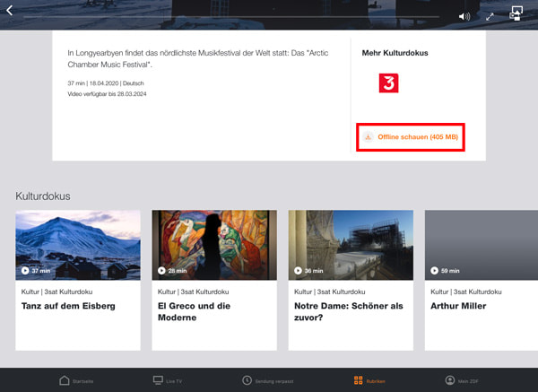
Task: Mute the video volume
Action: tap(464, 16)
